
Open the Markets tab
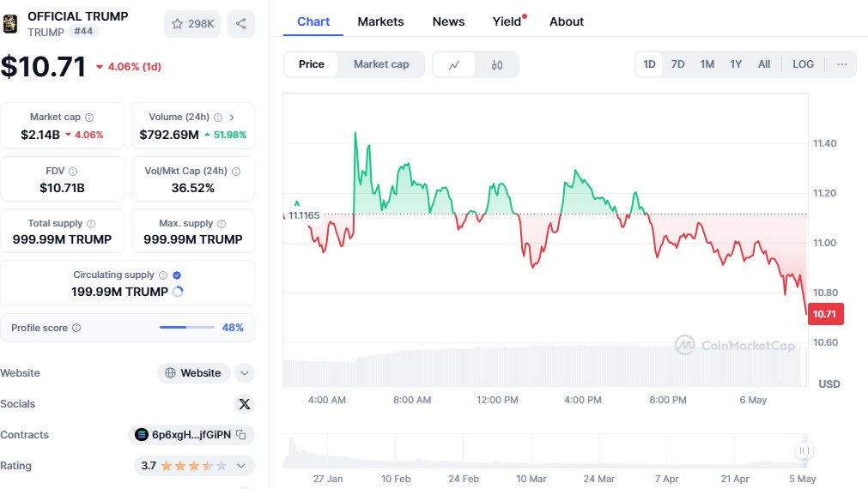pyautogui.click(x=380, y=21)
